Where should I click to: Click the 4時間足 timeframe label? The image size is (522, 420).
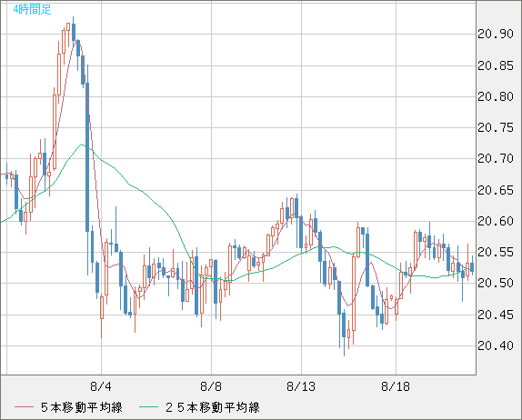[x=33, y=10]
